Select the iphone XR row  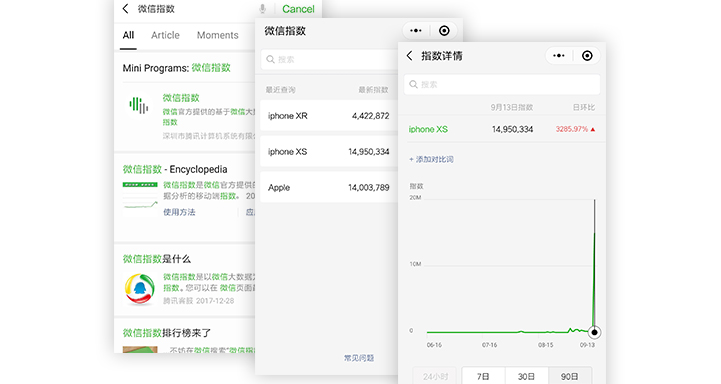(x=329, y=116)
